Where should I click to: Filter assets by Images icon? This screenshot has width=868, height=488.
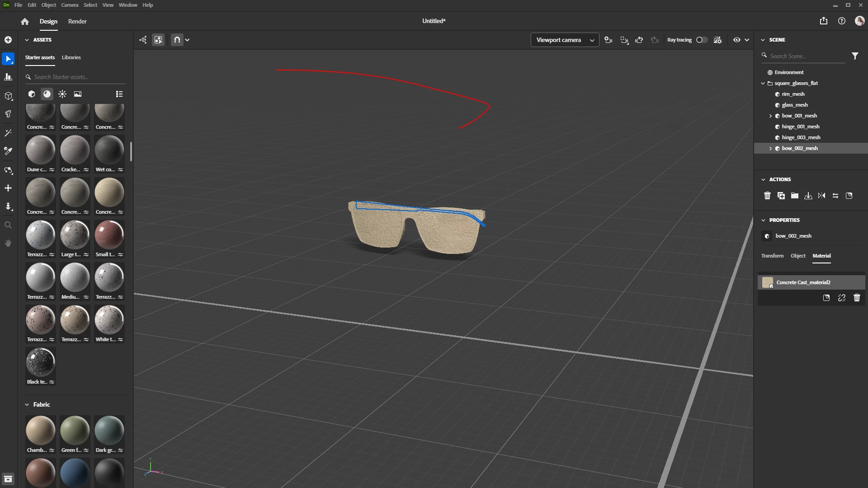pyautogui.click(x=78, y=94)
